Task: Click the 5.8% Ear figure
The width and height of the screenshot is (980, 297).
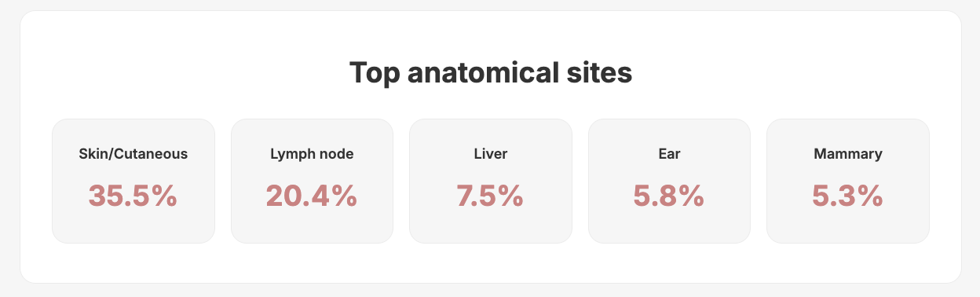Action: coord(669,196)
